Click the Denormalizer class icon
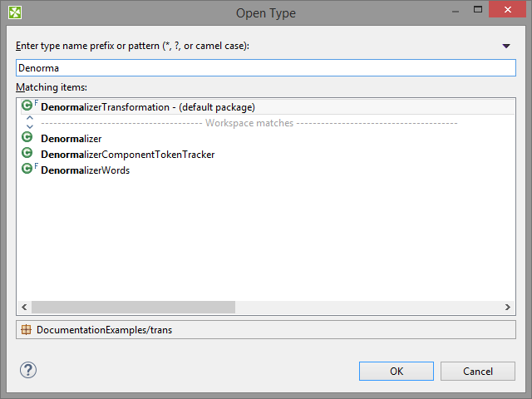The width and height of the screenshot is (532, 399). pos(27,139)
